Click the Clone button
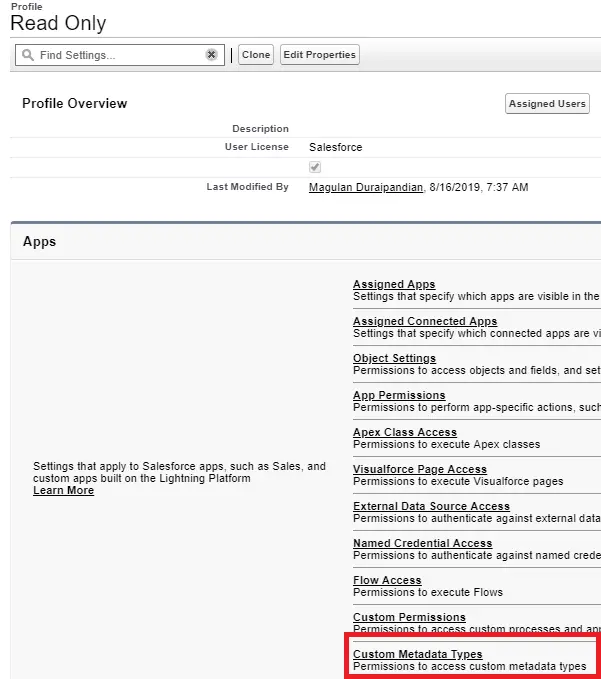 256,55
